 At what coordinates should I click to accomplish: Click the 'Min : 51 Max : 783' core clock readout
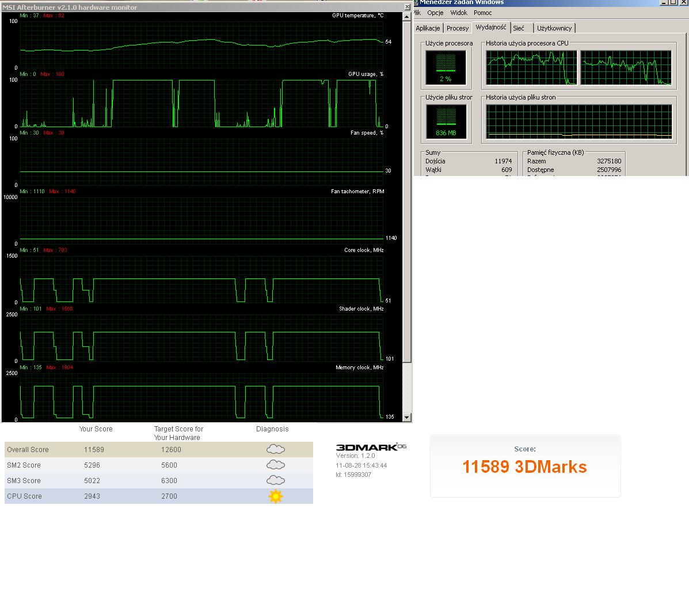(x=44, y=250)
